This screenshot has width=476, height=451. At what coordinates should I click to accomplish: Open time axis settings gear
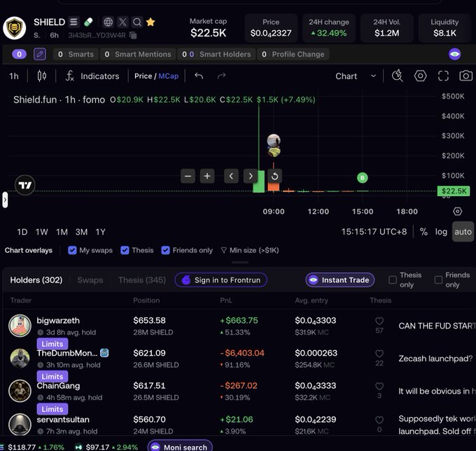(458, 211)
